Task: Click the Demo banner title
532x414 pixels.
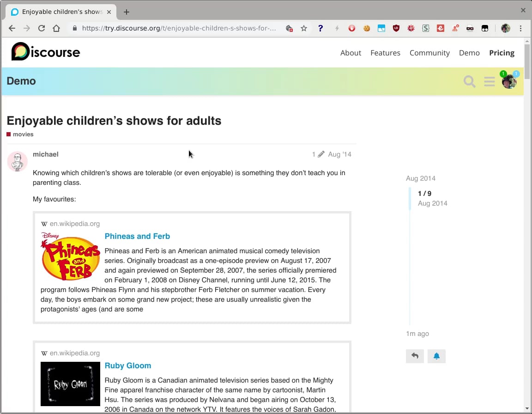Action: point(21,81)
